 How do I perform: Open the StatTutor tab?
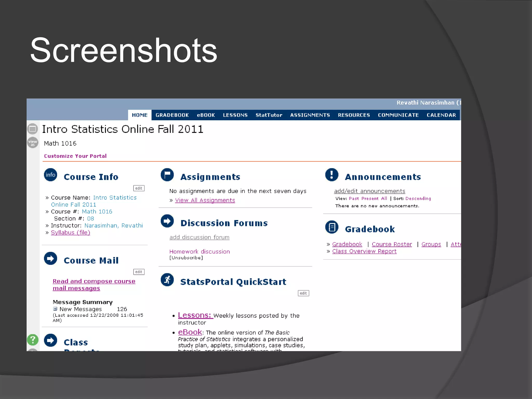click(269, 115)
